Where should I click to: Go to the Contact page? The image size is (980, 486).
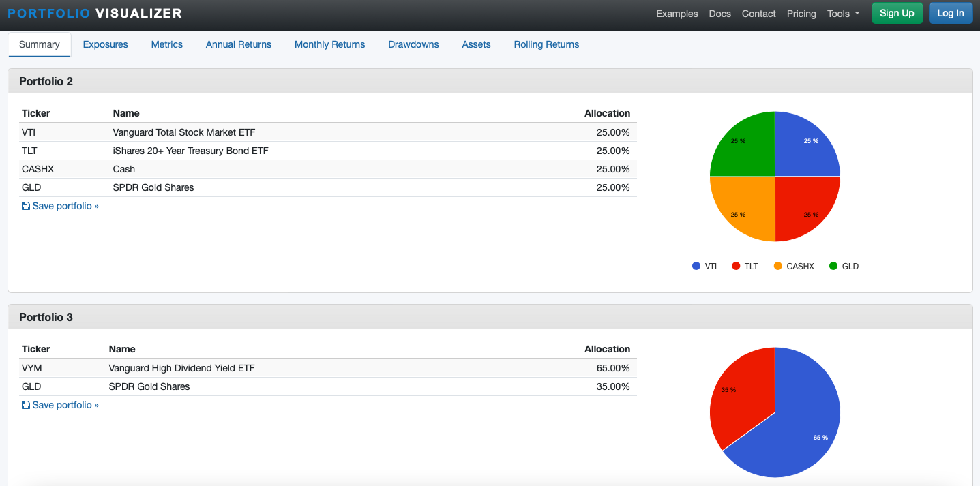coord(758,14)
